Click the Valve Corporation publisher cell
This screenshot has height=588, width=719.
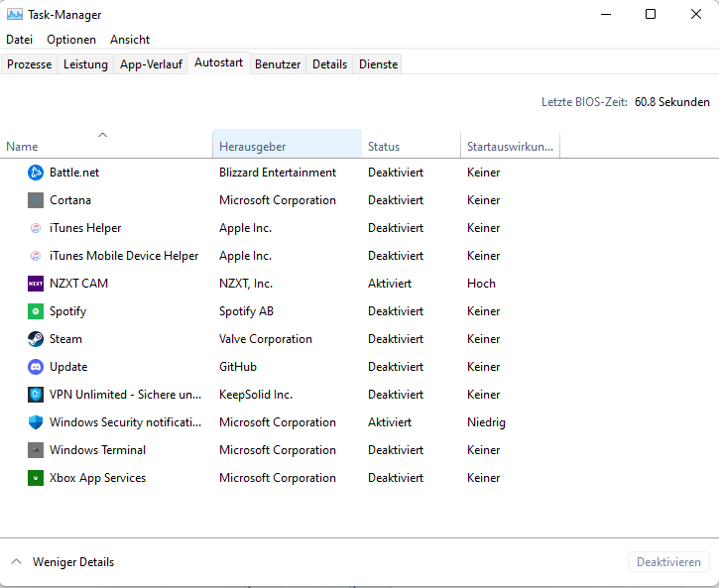(266, 339)
